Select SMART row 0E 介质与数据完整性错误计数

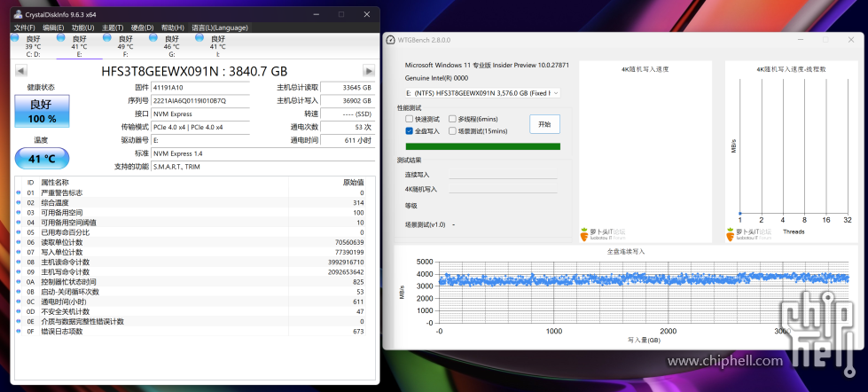[191, 321]
